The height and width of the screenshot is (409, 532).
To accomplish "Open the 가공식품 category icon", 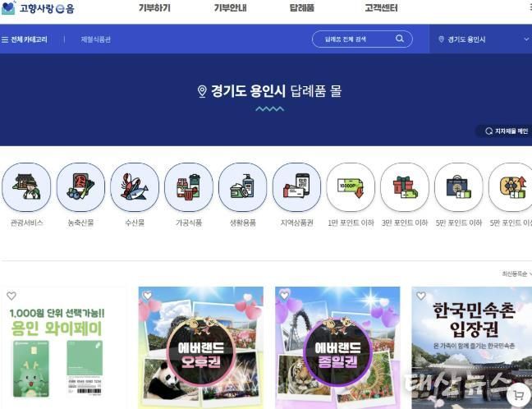I will tap(189, 187).
